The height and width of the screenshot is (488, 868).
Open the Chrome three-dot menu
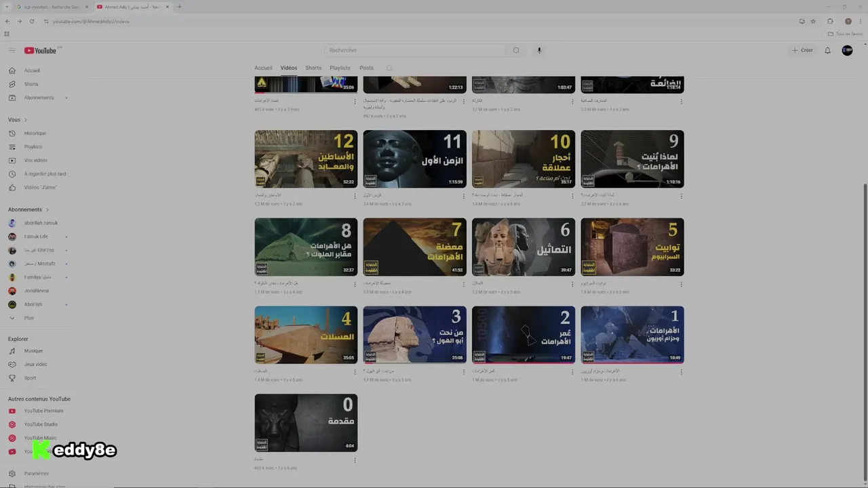coord(861,21)
